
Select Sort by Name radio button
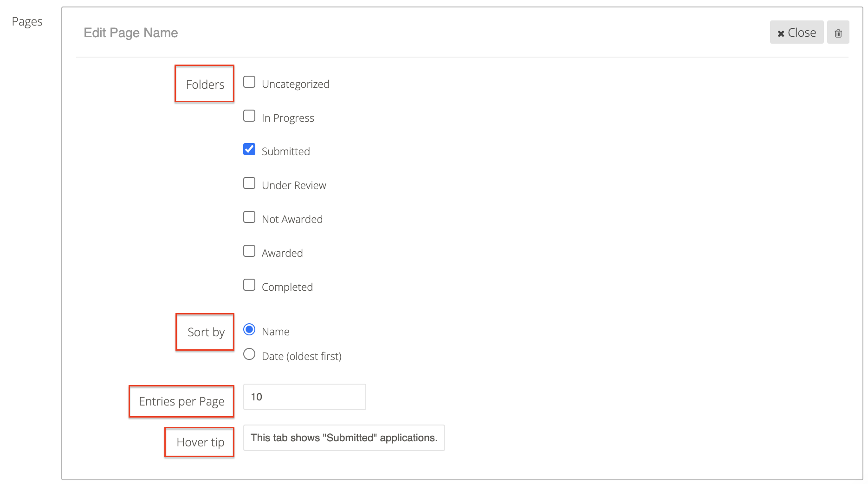coord(249,329)
